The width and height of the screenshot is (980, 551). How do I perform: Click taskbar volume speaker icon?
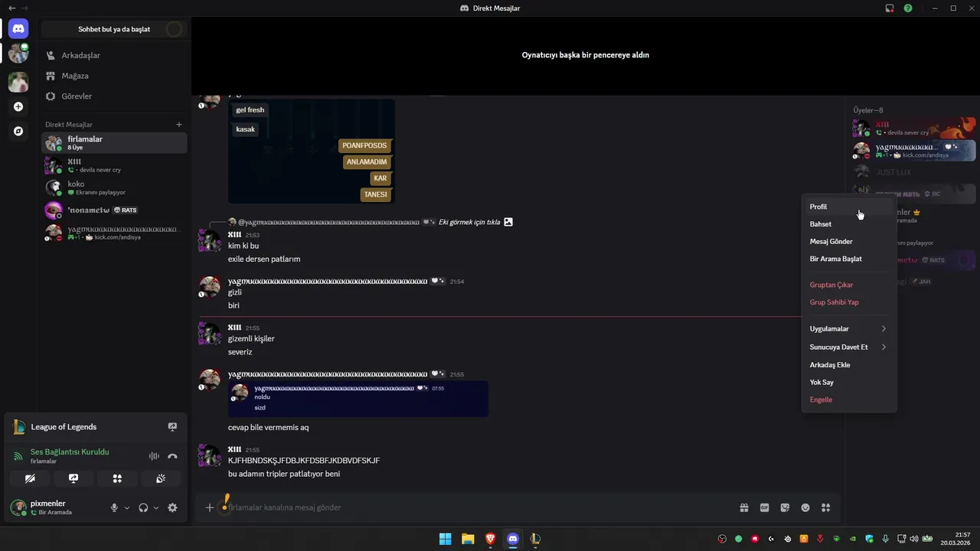point(914,539)
